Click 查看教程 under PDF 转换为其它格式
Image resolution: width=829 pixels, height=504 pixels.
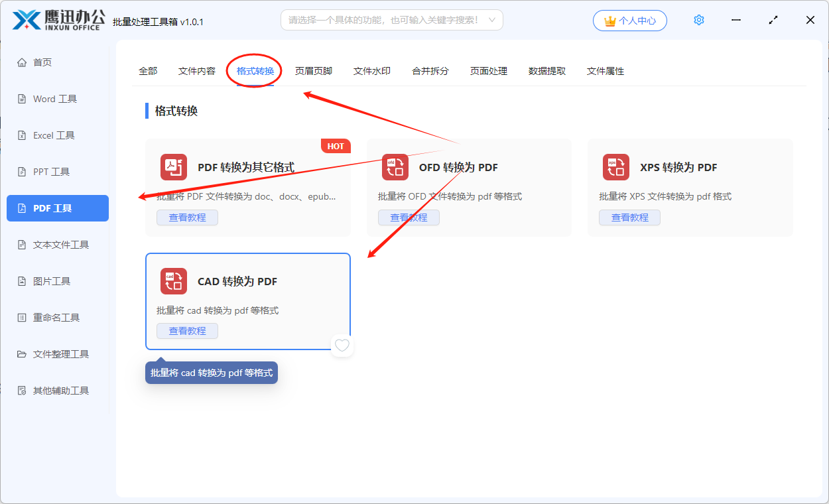[x=187, y=218]
